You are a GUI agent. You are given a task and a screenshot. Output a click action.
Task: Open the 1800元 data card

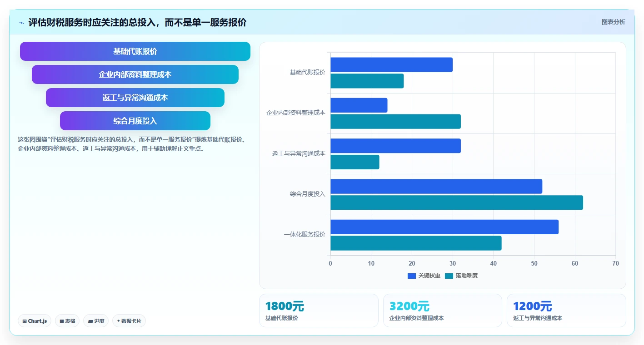[x=319, y=310]
